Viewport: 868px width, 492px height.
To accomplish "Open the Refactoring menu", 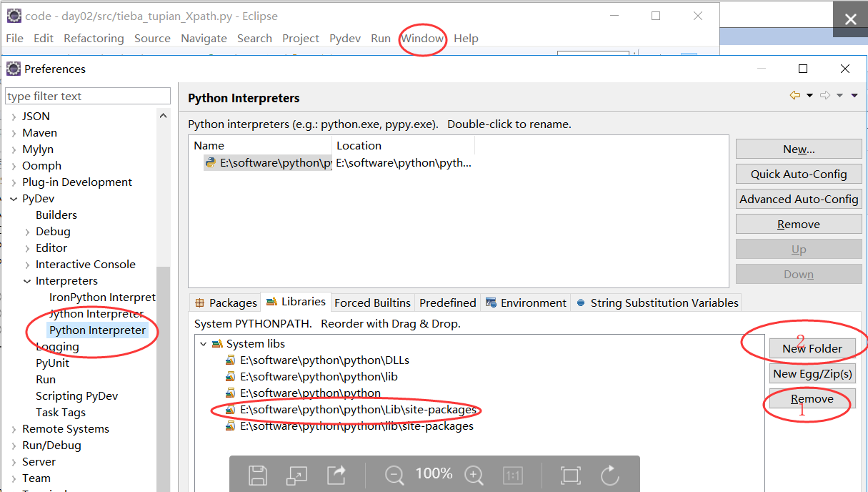I will (94, 39).
